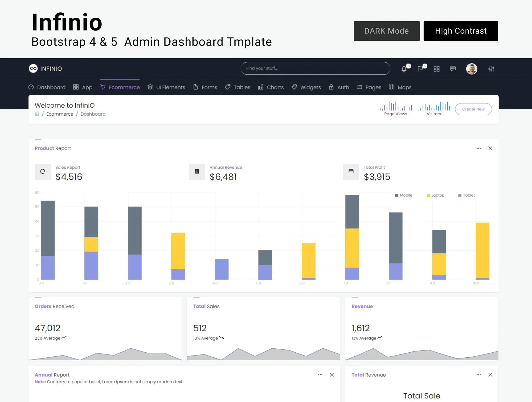The image size is (532, 402).
Task: Open the flag alerts icon
Action: 420,69
